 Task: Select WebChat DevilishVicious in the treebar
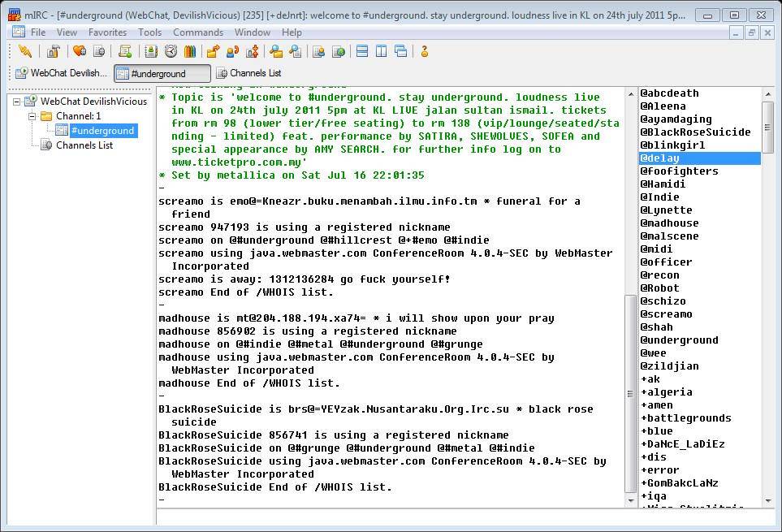tap(93, 102)
